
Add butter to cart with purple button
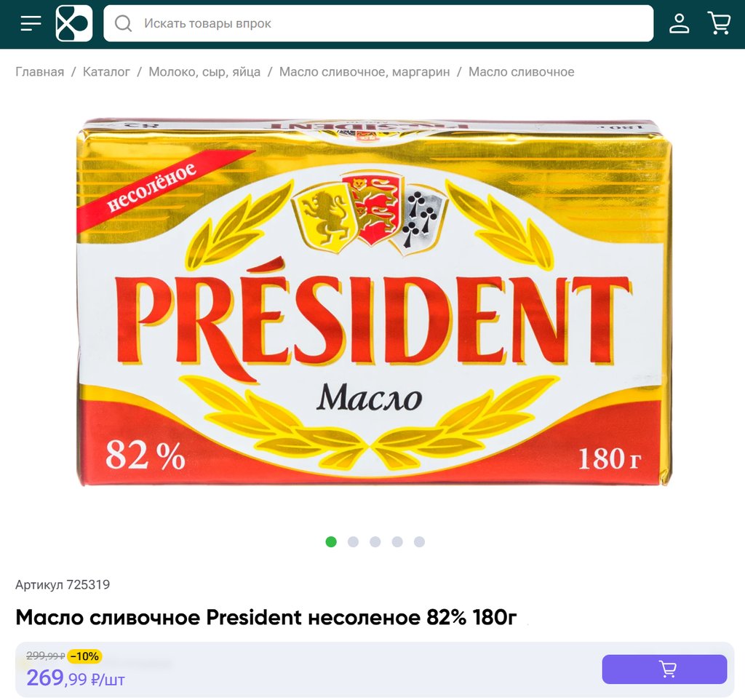click(664, 669)
